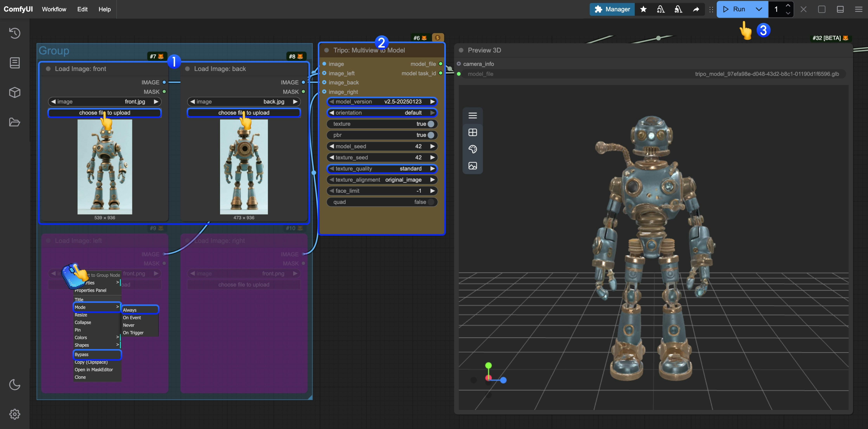Viewport: 868px width, 429px height.
Task: Click the image icon in Preview 3D panel
Action: point(473,166)
